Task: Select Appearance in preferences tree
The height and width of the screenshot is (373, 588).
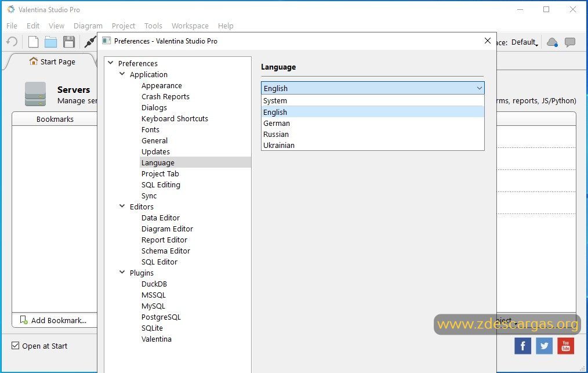Action: click(162, 85)
